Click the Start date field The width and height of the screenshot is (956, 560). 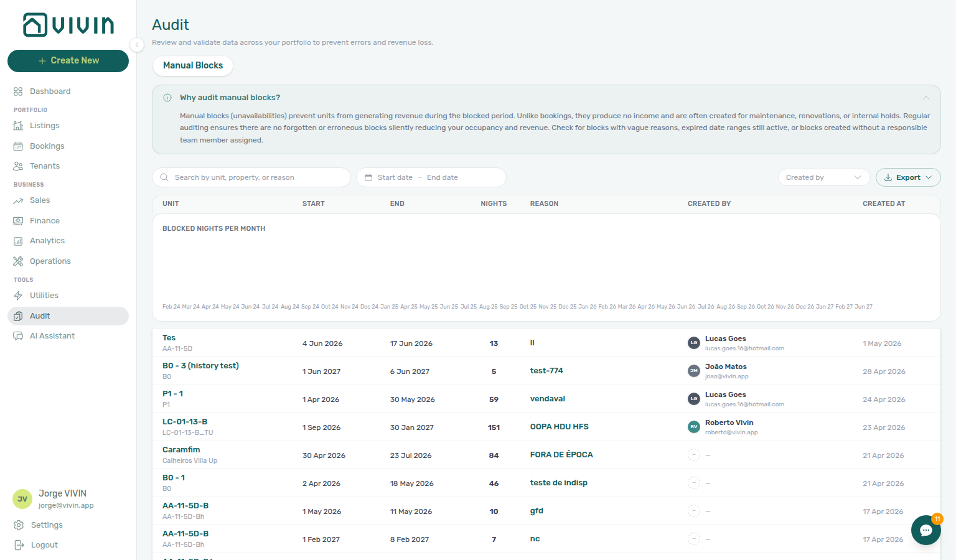[395, 177]
